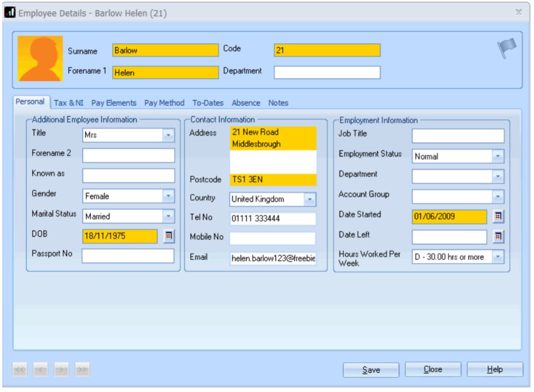The image size is (534, 392).
Task: Expand the Title dropdown
Action: point(168,135)
